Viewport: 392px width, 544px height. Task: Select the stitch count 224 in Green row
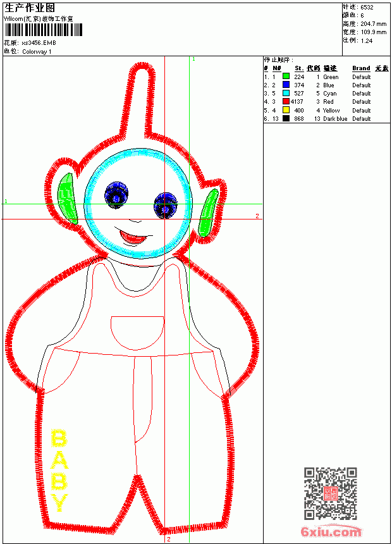(299, 77)
